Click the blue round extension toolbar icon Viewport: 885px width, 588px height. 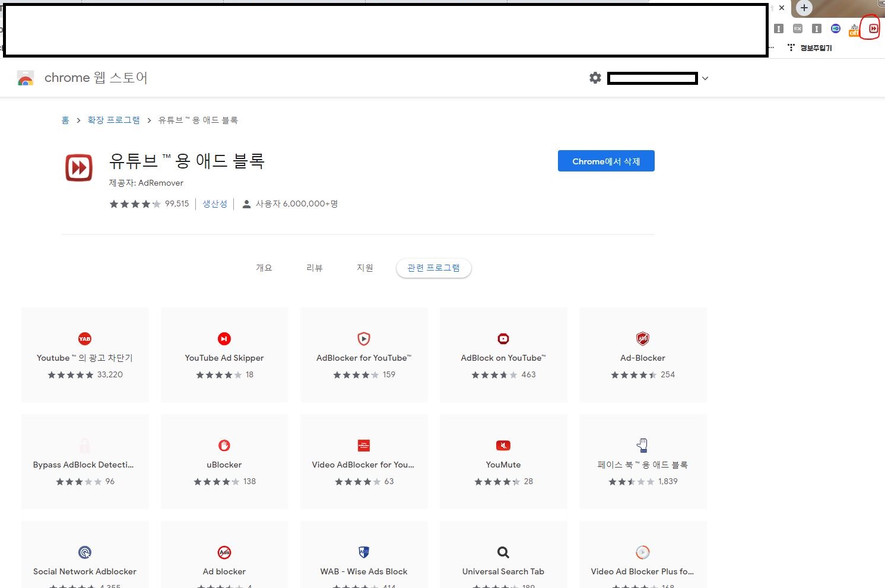[836, 28]
